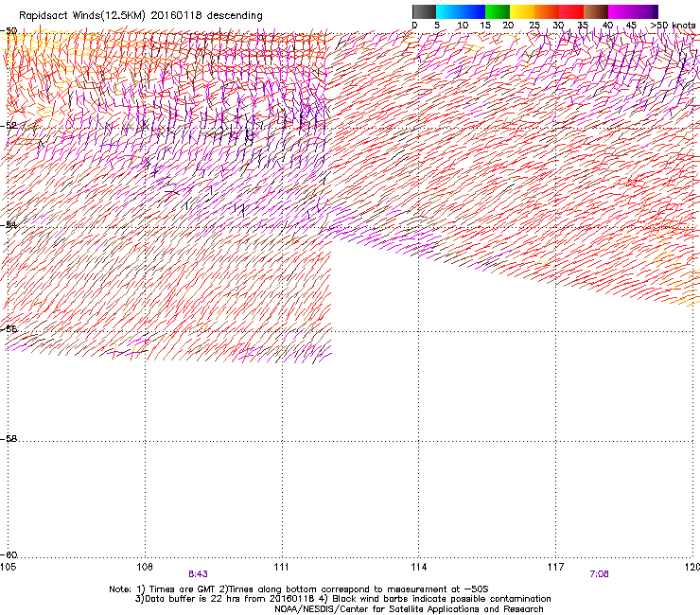700x615 pixels.
Task: Click the latitude label '-52'
Action: pyautogui.click(x=9, y=126)
